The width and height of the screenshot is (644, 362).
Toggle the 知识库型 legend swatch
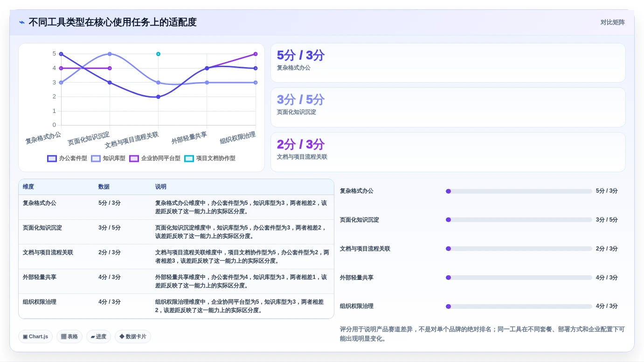(x=96, y=159)
